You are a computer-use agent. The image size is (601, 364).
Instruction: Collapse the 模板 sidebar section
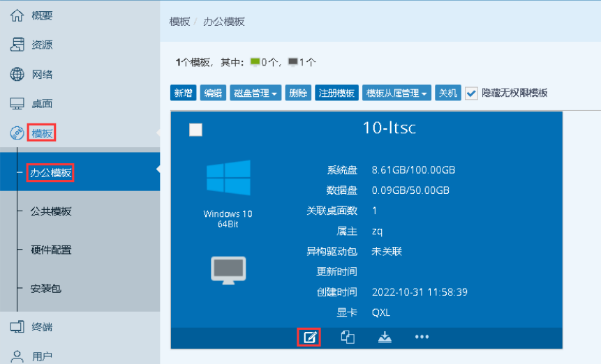[42, 132]
